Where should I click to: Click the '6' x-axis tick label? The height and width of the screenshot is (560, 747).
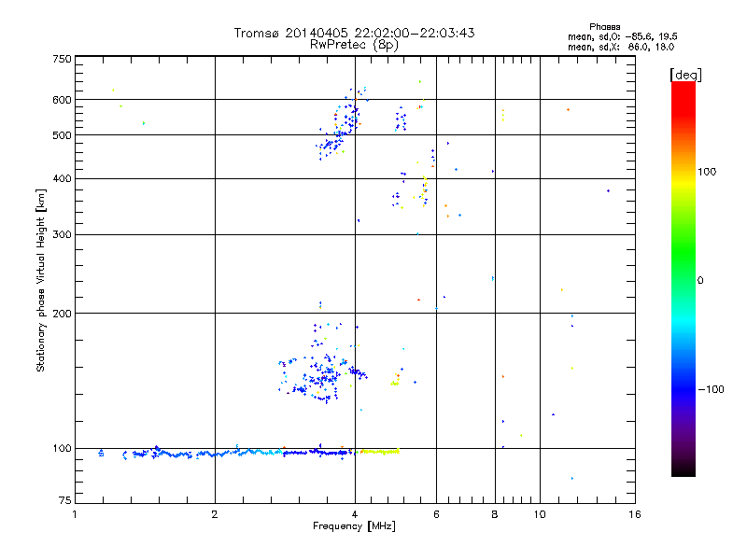click(436, 514)
